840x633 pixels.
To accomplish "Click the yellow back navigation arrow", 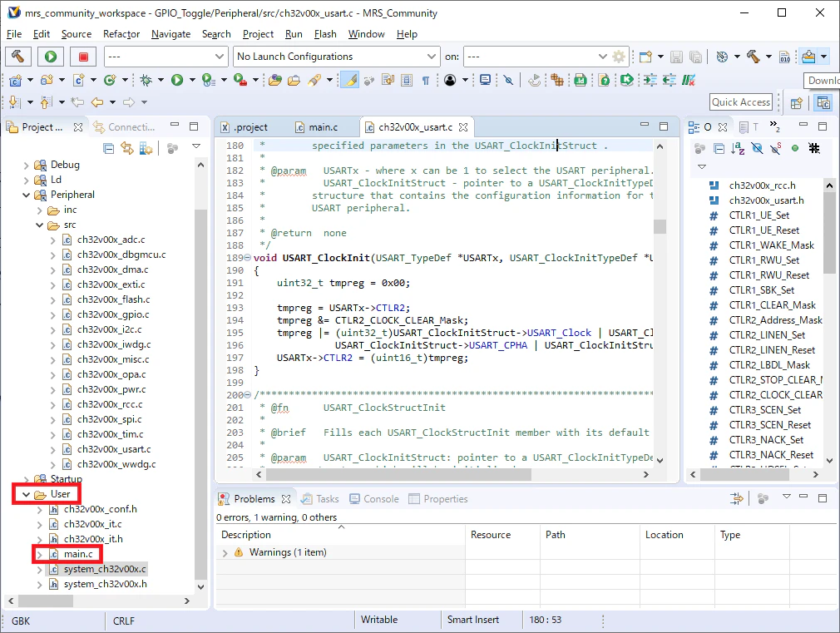I will click(x=97, y=101).
